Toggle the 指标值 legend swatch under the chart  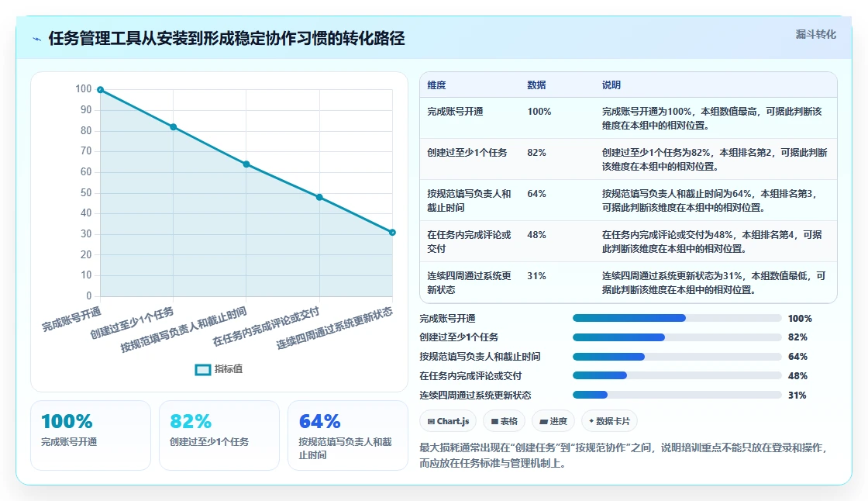pyautogui.click(x=202, y=369)
